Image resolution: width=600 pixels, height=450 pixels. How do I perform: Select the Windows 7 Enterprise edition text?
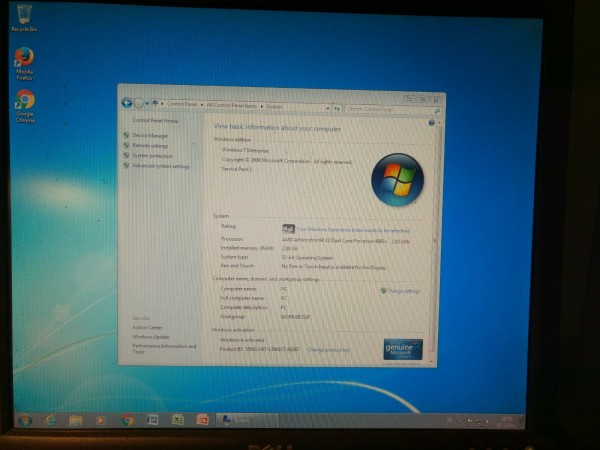[245, 150]
